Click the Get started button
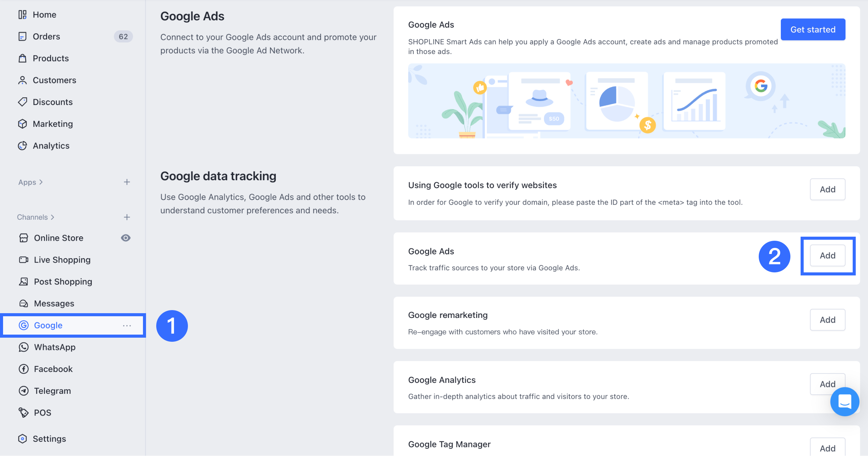This screenshot has width=868, height=456. [x=813, y=30]
